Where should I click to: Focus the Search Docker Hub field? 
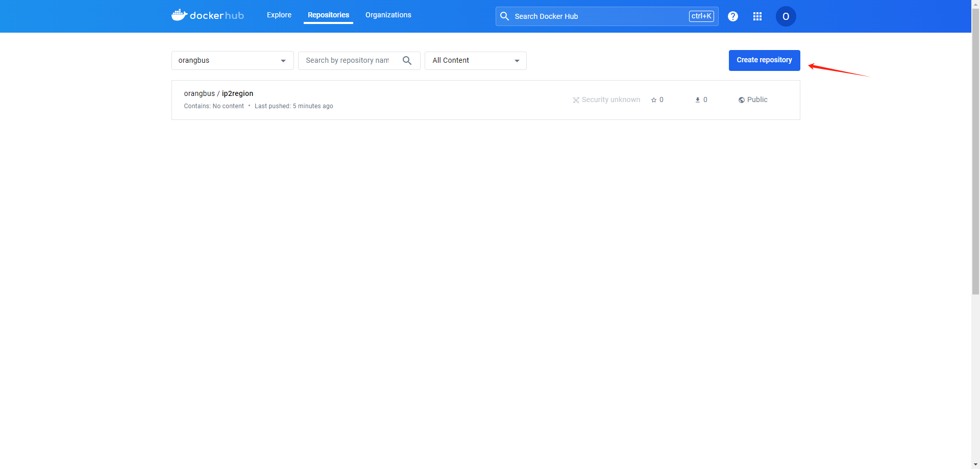coord(597,16)
